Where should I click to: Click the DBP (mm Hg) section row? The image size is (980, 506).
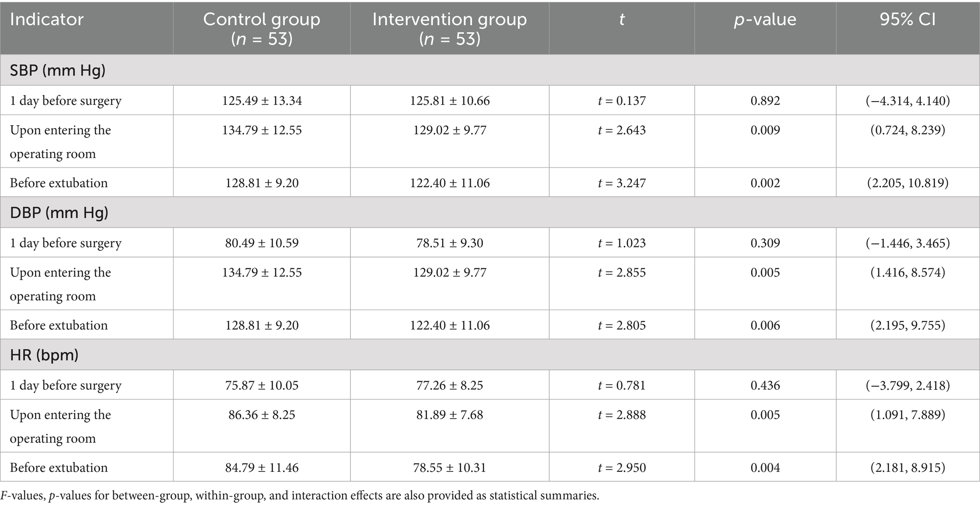click(59, 212)
